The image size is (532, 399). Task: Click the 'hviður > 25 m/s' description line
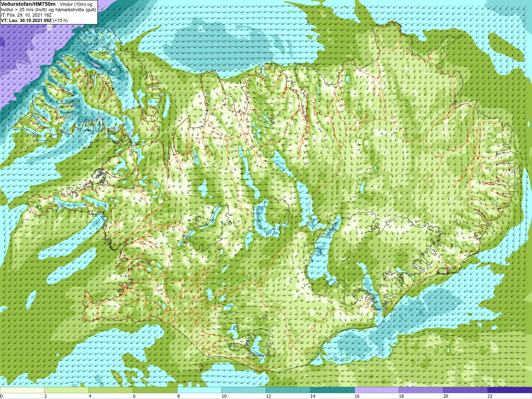pos(49,10)
